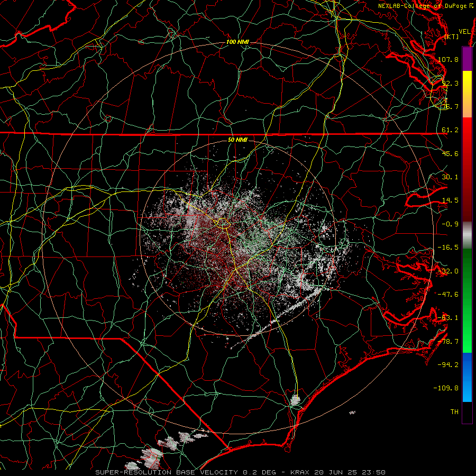Click the yellow highway loop at the radar center
The width and height of the screenshot is (476, 476).
223,223
